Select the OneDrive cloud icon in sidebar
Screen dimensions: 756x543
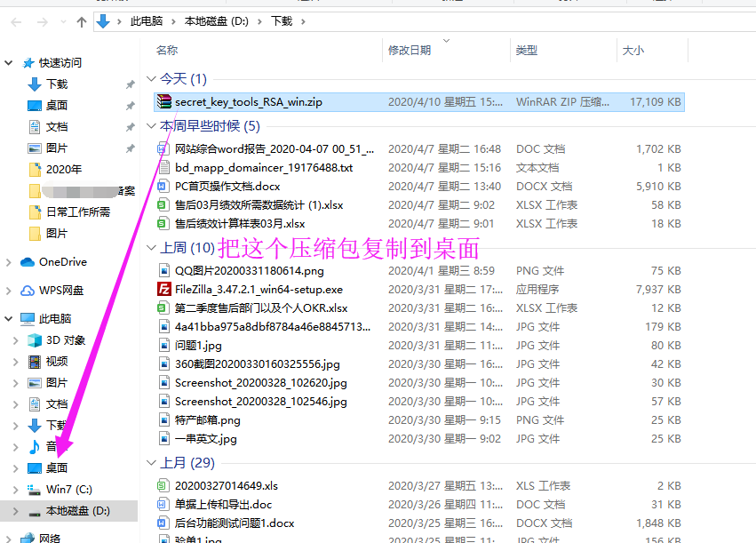click(27, 262)
